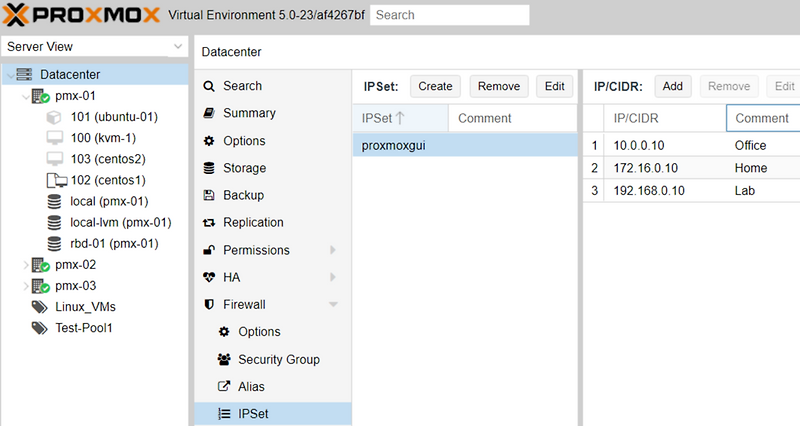
Task: Click the Proxmox logo
Action: click(x=78, y=15)
